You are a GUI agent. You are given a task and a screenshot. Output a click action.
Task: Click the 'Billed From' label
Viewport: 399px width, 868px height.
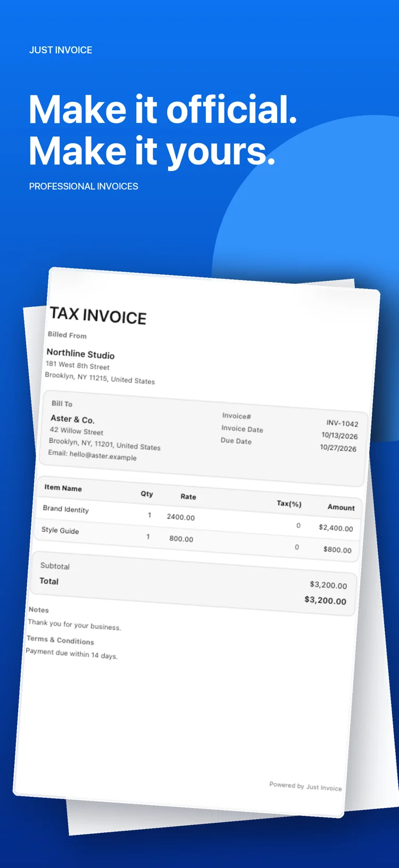pyautogui.click(x=67, y=335)
